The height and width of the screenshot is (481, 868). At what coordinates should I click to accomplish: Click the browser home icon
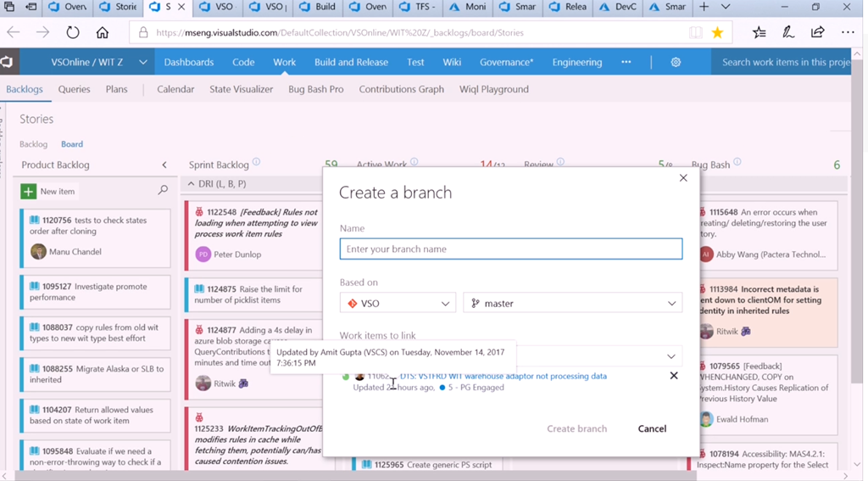click(x=102, y=32)
